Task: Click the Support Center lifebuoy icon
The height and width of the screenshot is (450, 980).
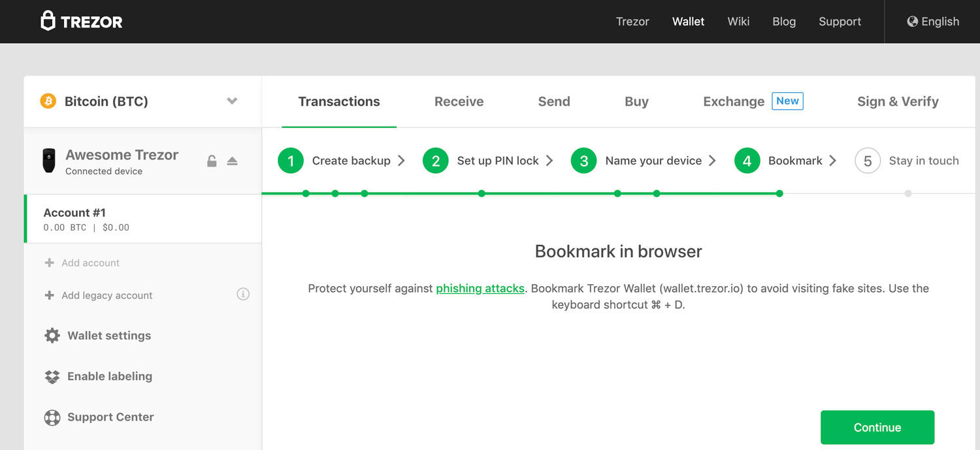Action: pyautogui.click(x=52, y=417)
